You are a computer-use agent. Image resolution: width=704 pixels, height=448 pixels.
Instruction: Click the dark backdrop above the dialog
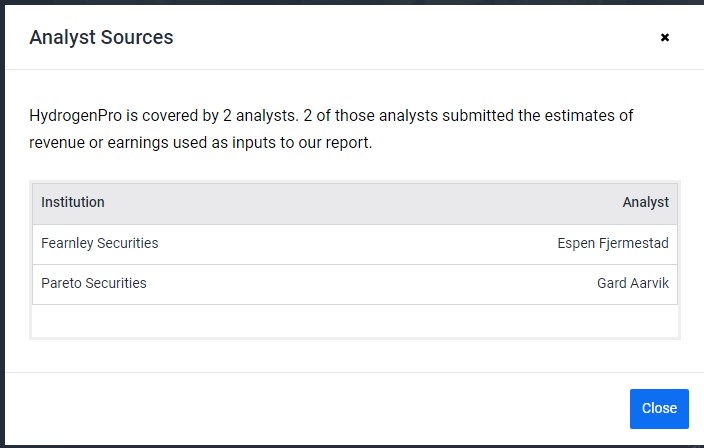click(x=350, y=1)
